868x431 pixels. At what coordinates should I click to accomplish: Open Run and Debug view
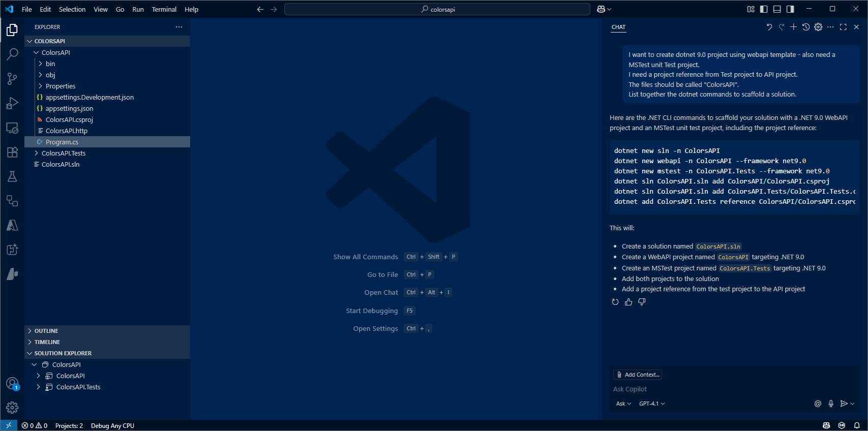12,103
